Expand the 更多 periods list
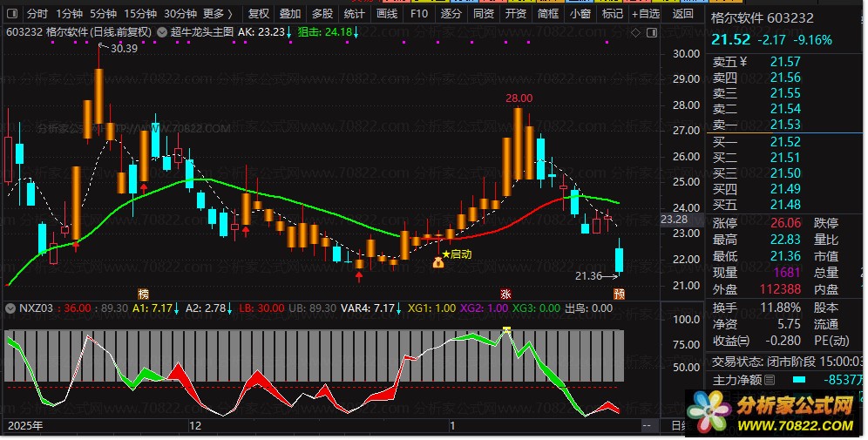 tap(218, 13)
